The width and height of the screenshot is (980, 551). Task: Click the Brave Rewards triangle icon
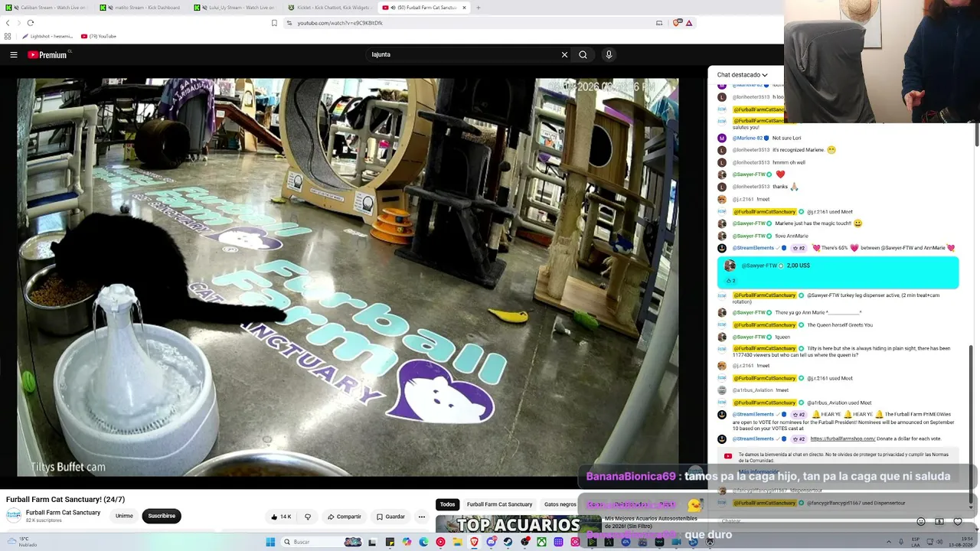(689, 23)
